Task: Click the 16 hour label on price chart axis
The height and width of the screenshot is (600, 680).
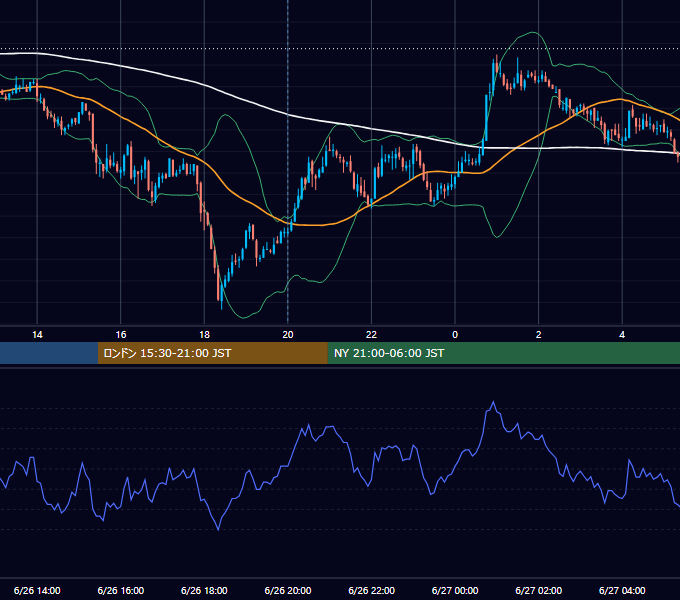Action: click(x=121, y=335)
